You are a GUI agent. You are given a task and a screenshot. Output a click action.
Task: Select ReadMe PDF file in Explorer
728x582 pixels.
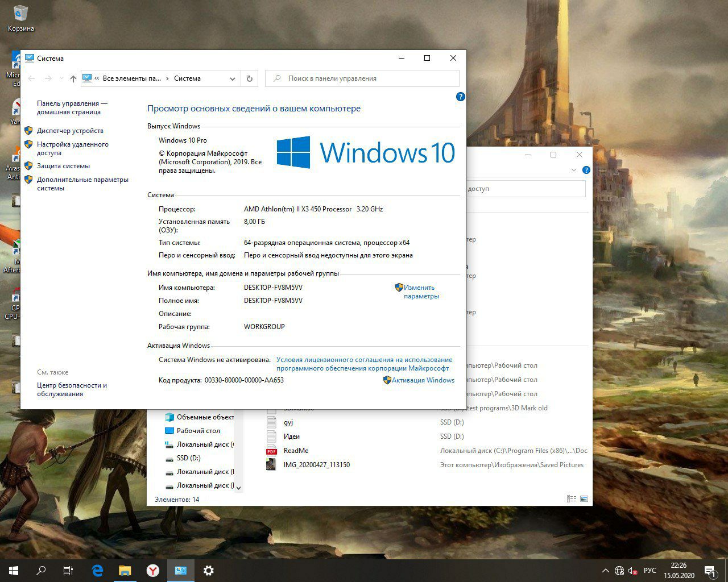click(296, 451)
